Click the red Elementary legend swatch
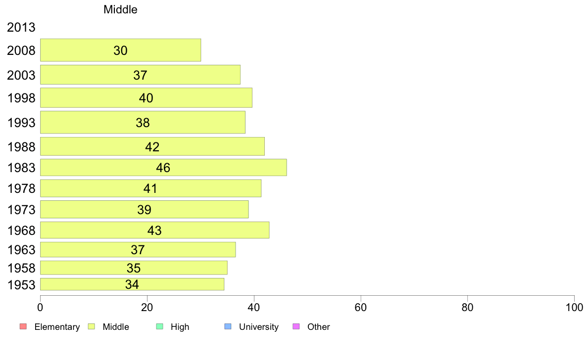The image size is (588, 364). pos(23,326)
